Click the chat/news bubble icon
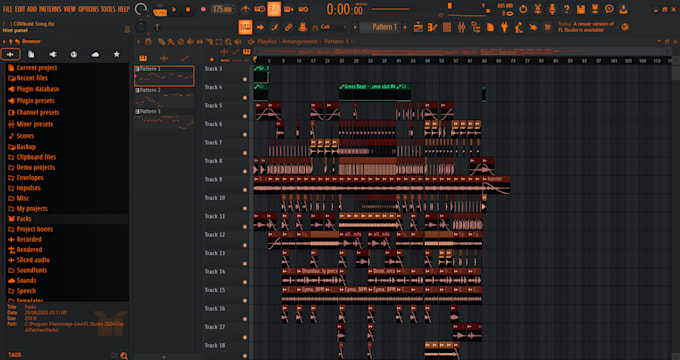 (x=609, y=9)
